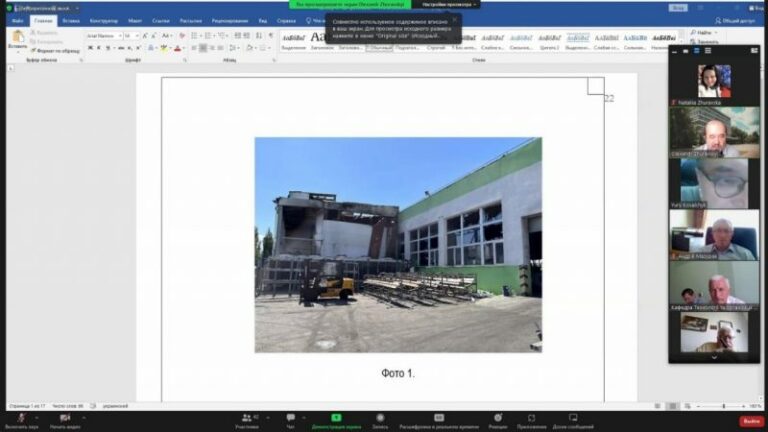This screenshot has height=432, width=768.
Task: Click the Найти search button
Action: tap(703, 32)
